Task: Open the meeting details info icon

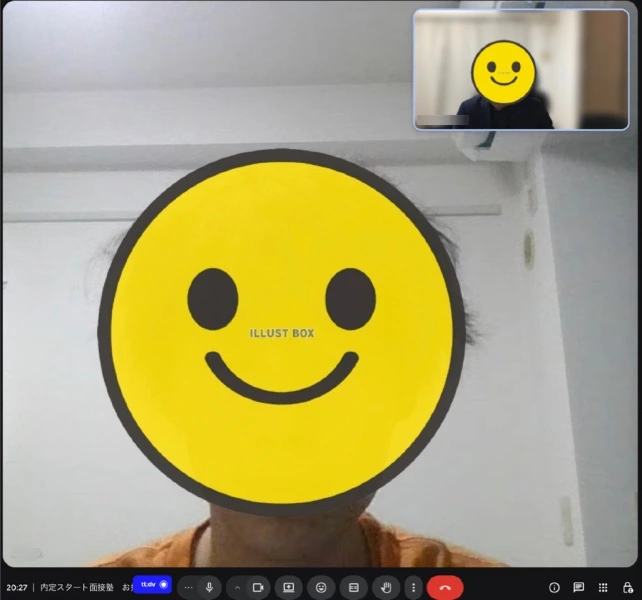Action: point(554,587)
